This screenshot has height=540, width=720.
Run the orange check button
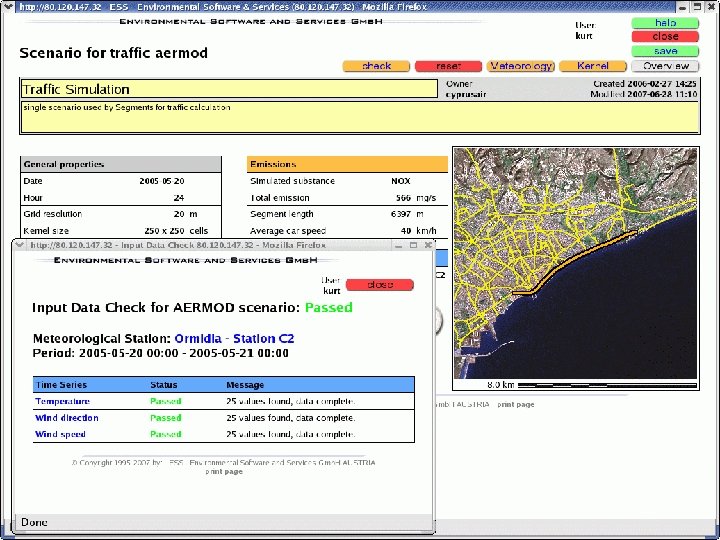pos(376,66)
